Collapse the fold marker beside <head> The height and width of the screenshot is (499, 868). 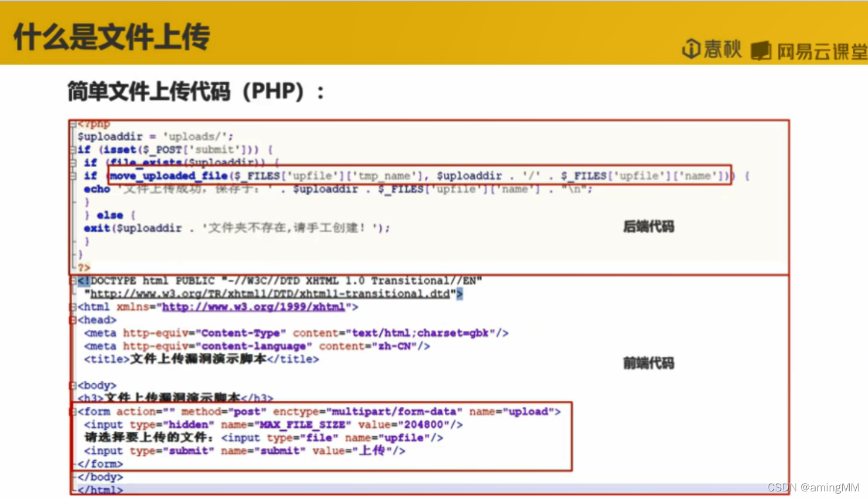tap(73, 320)
